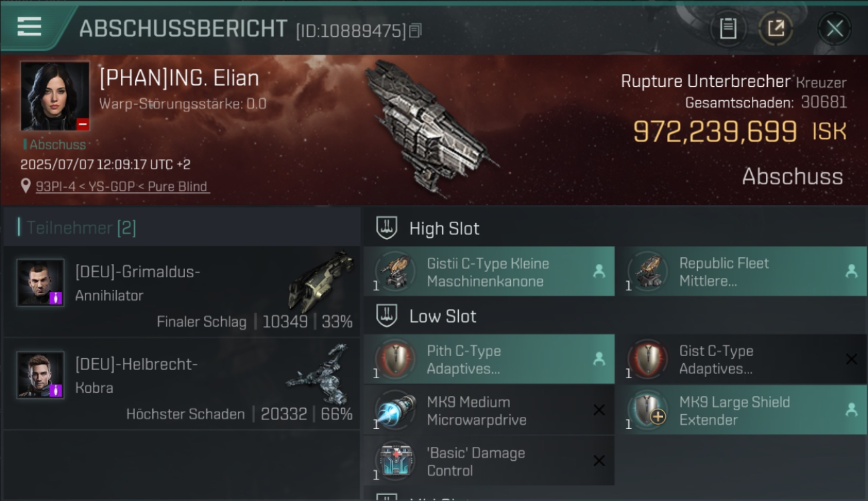Select Helbrecht participant portrait
This screenshot has width=868, height=501.
[41, 375]
